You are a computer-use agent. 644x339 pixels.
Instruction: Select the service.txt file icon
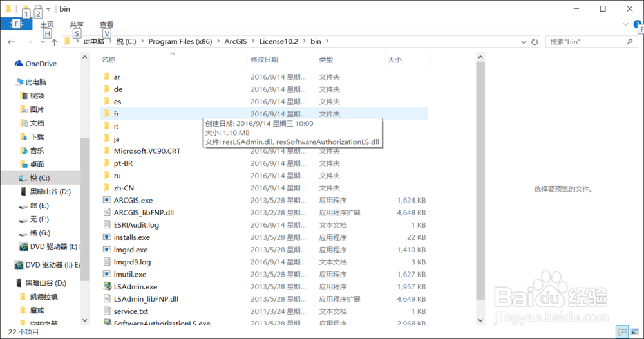point(107,311)
